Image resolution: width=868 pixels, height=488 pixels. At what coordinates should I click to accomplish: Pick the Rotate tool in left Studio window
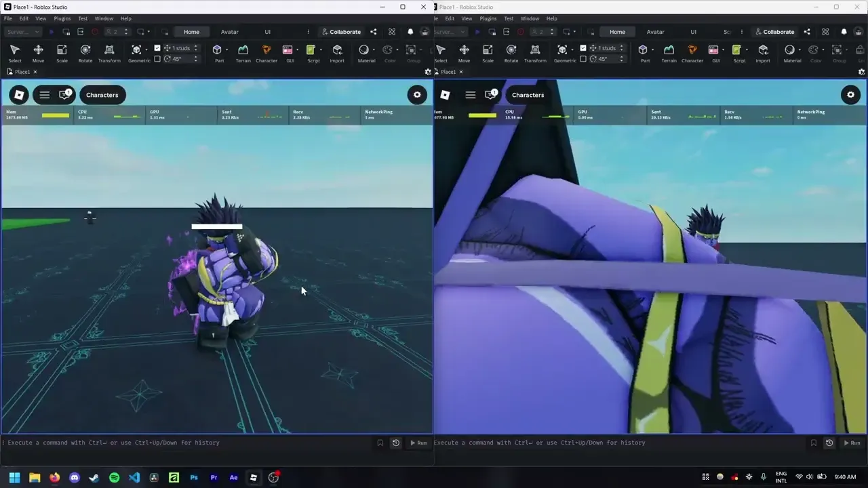pos(85,53)
